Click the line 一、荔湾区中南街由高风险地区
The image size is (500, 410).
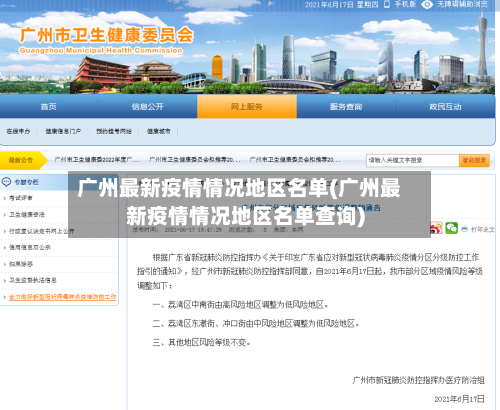[x=240, y=304]
